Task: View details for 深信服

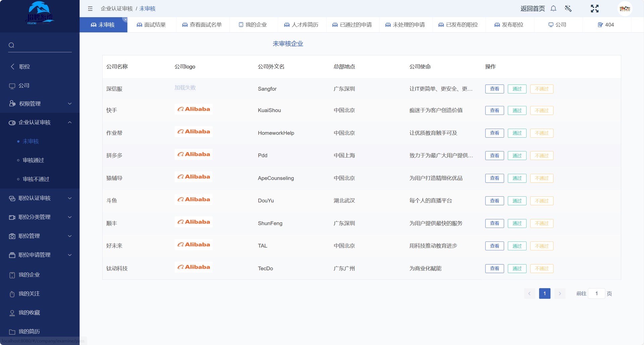Action: coord(494,89)
